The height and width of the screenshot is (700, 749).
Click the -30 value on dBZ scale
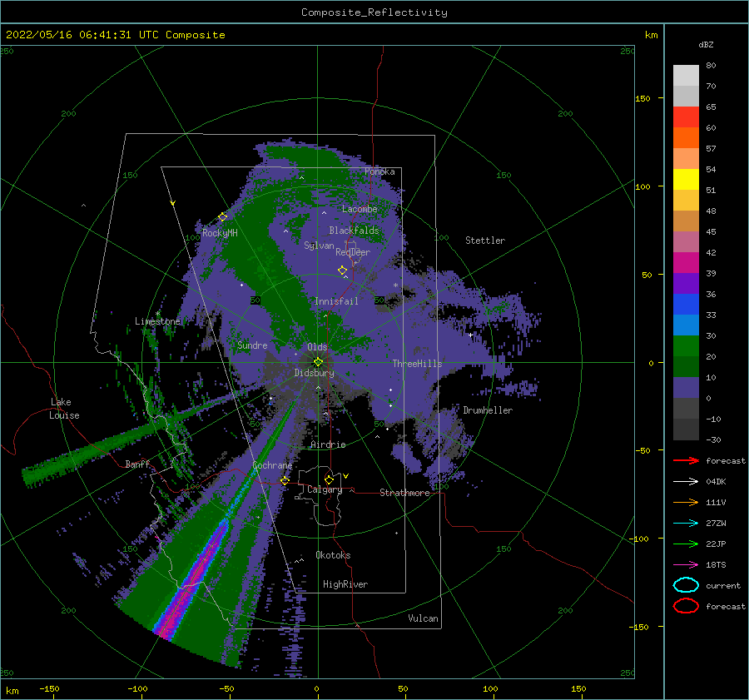pos(713,439)
